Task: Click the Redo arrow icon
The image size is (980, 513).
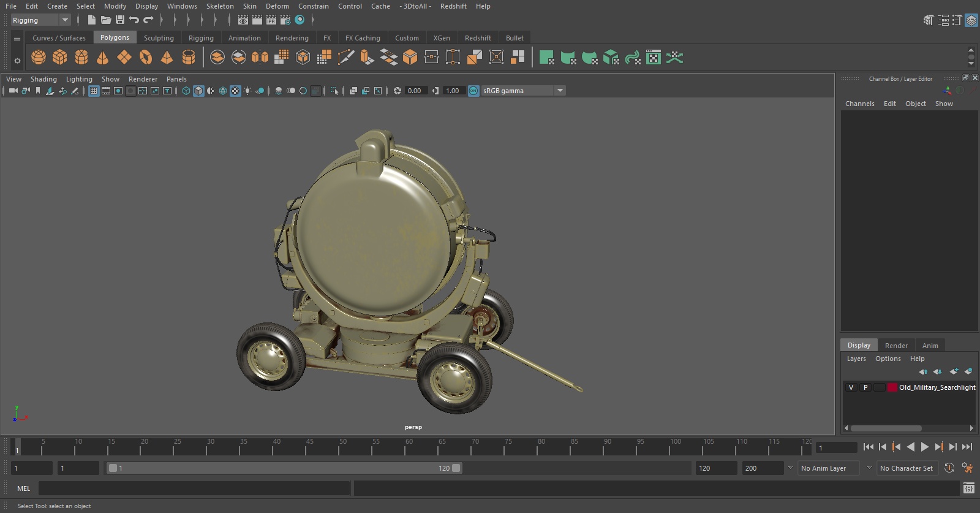Action: pos(148,20)
